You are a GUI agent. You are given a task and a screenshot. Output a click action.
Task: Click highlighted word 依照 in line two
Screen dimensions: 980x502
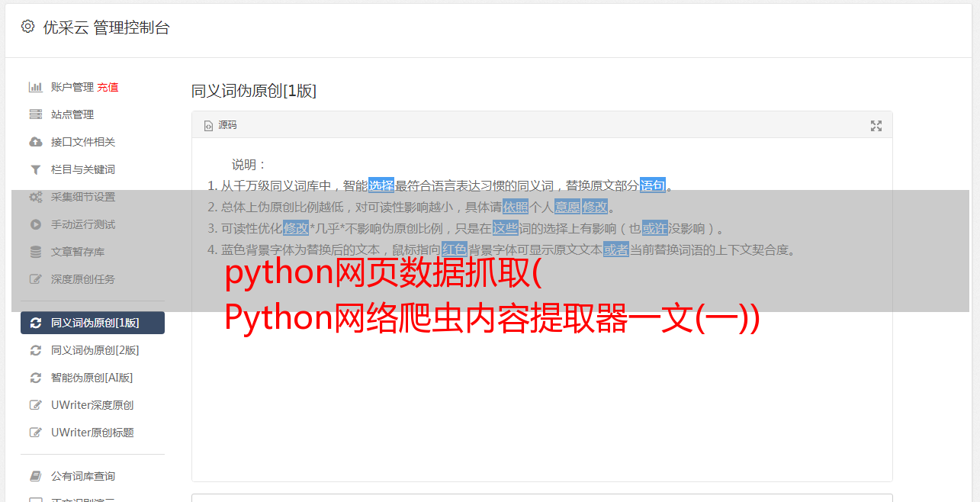coord(516,207)
